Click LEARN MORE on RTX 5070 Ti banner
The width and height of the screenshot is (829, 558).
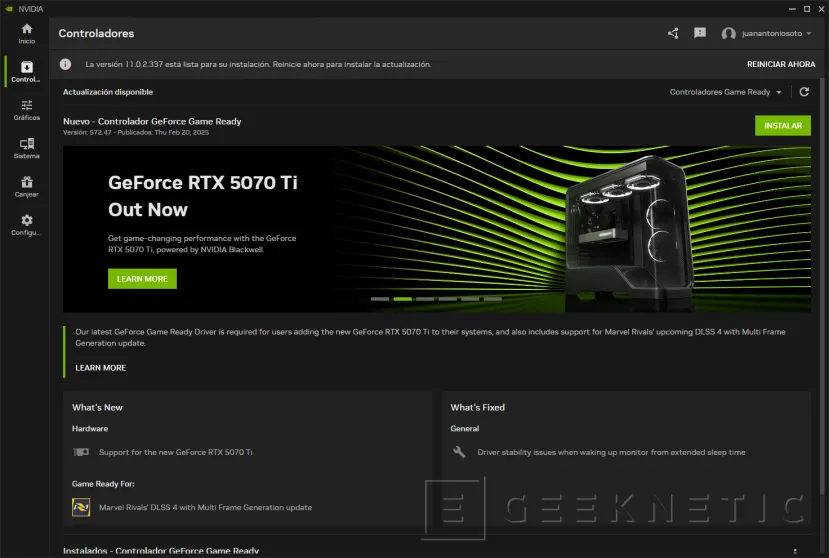tap(142, 279)
